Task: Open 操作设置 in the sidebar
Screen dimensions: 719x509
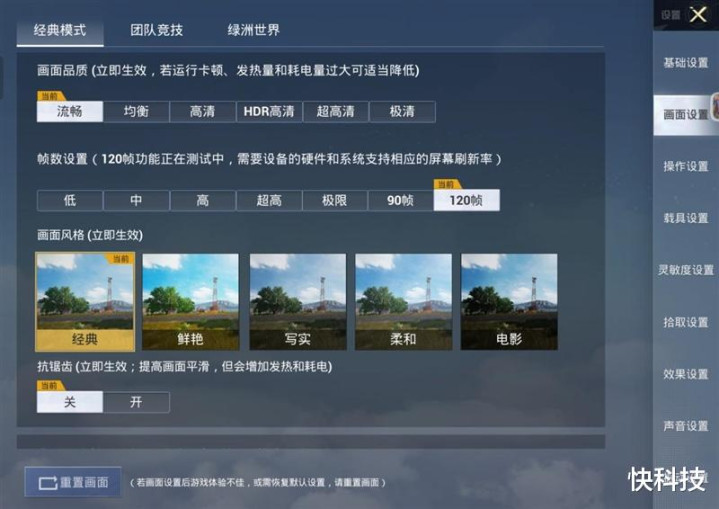Action: point(686,166)
